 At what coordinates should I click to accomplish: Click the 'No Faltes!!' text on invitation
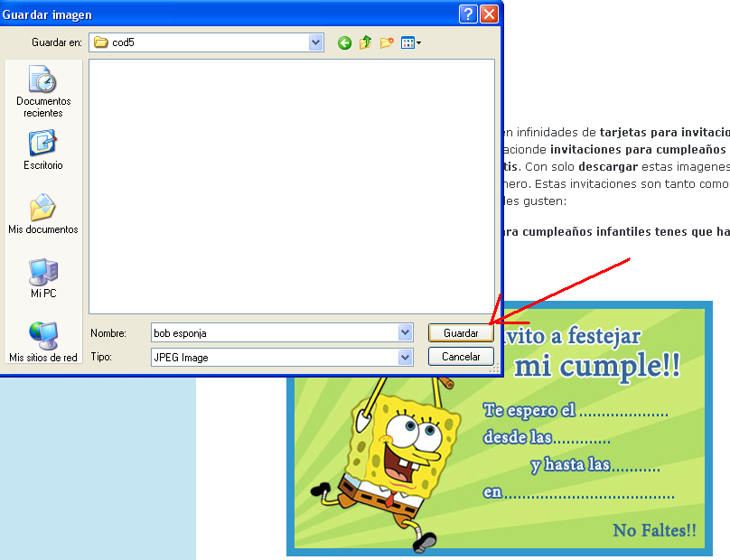pyautogui.click(x=655, y=530)
